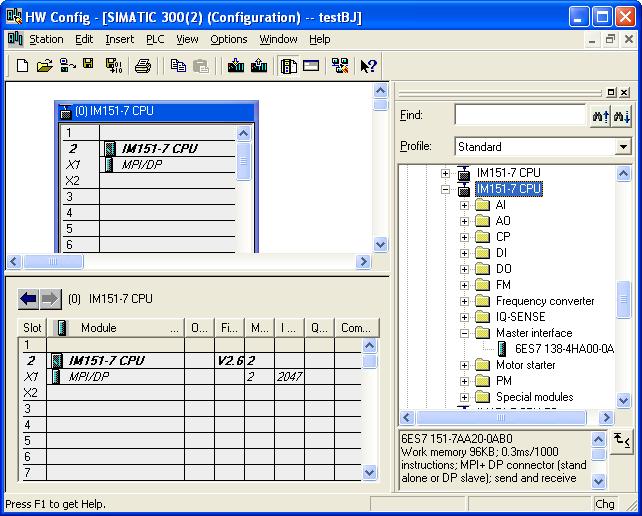Select highlighted IM151-7 CPU catalog entry
Viewport: 642px width, 516px height.
509,189
